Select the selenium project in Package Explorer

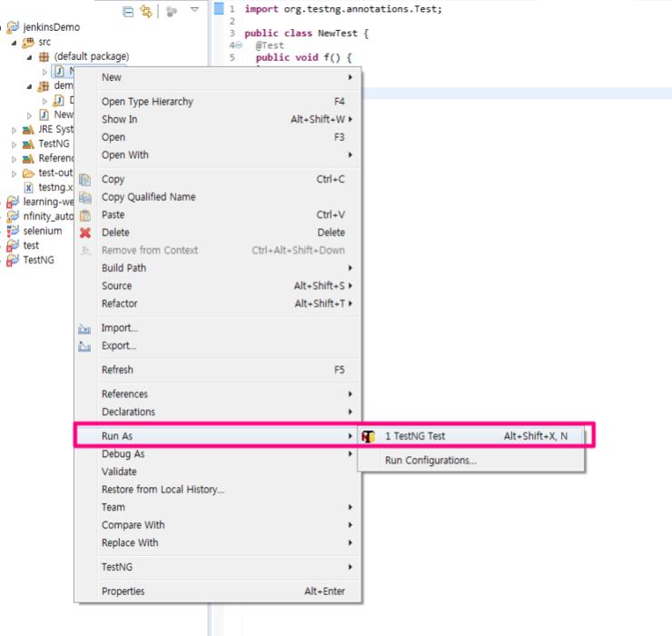[x=42, y=231]
